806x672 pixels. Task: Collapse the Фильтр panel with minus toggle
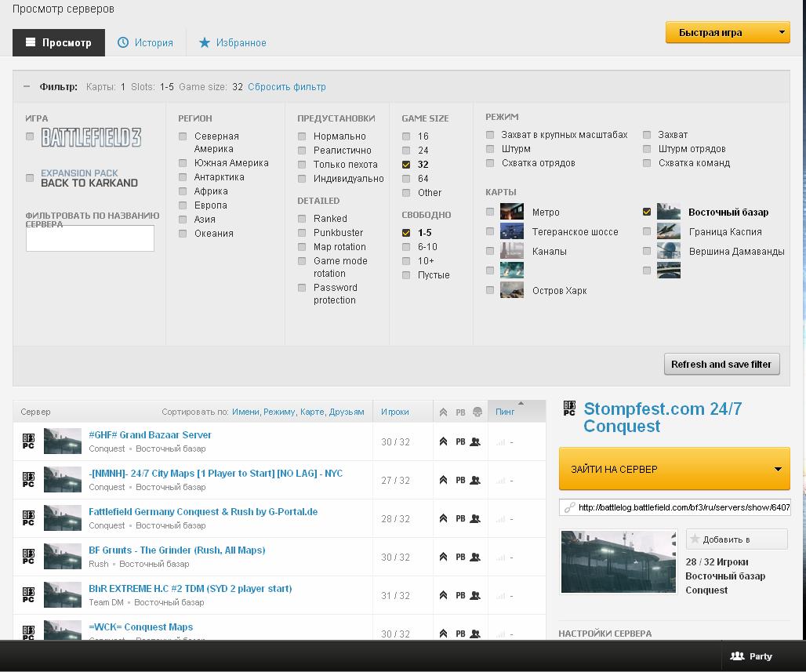27,87
